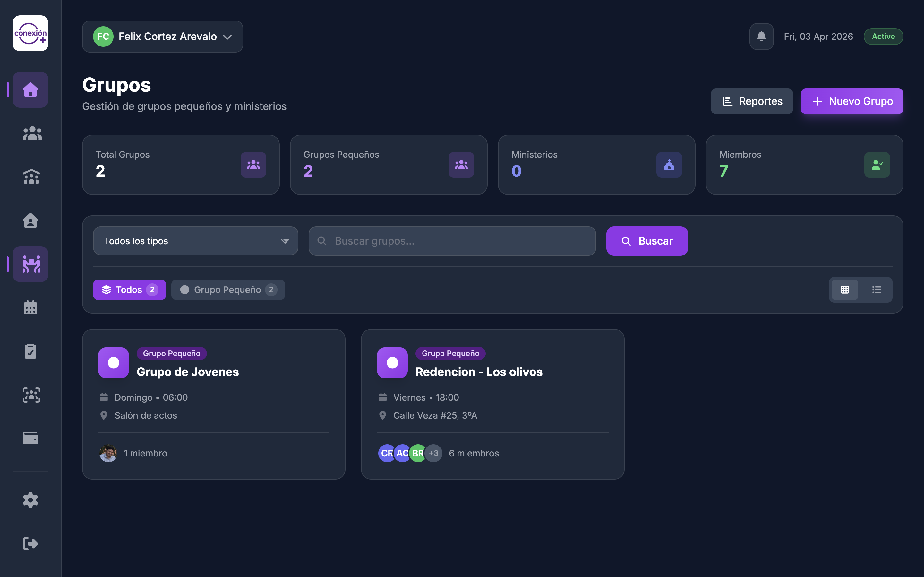Open the members people sidebar icon
This screenshot has height=577, width=924.
[32, 134]
